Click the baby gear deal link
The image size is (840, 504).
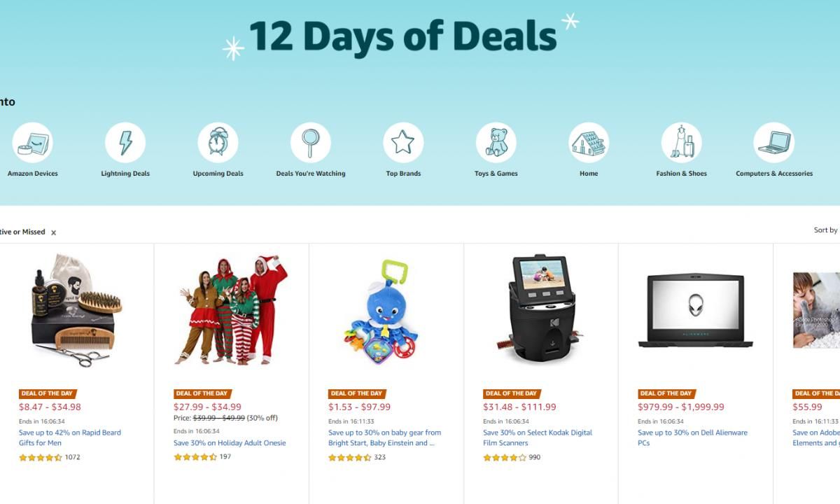pos(384,437)
